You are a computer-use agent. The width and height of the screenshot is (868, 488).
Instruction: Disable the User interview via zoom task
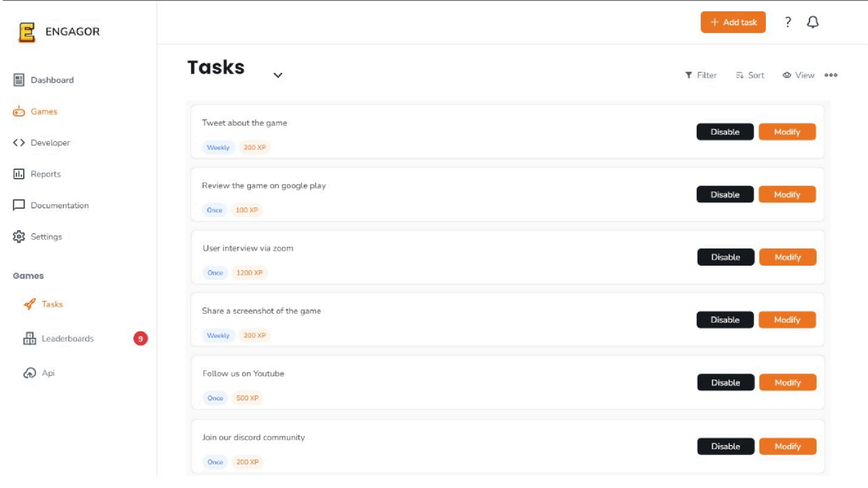pos(725,257)
